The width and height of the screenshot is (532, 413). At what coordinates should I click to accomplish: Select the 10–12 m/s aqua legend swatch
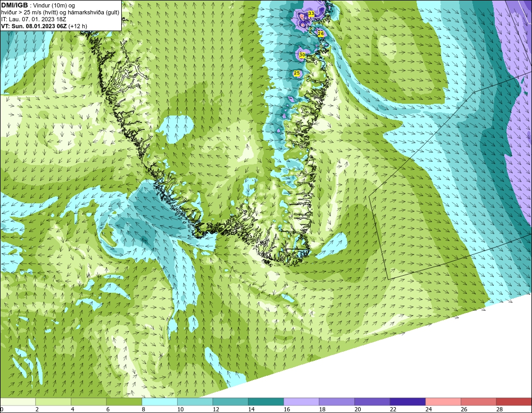195,402
